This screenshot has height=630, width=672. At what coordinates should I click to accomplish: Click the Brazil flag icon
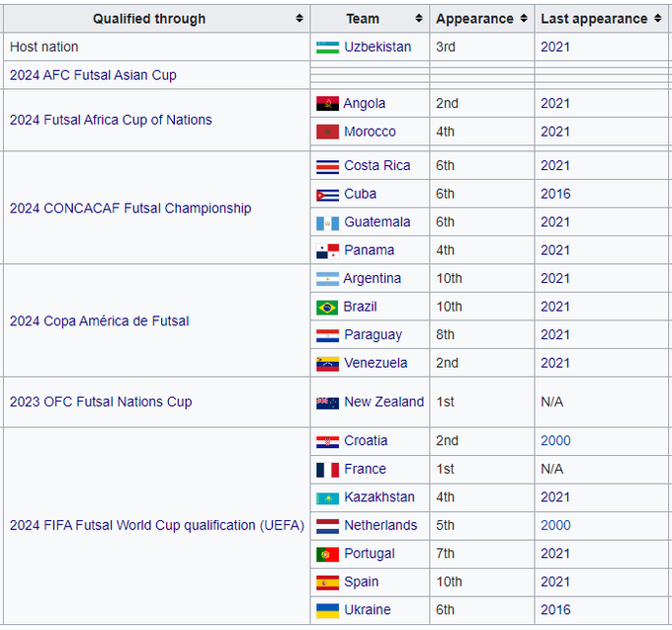pos(327,308)
